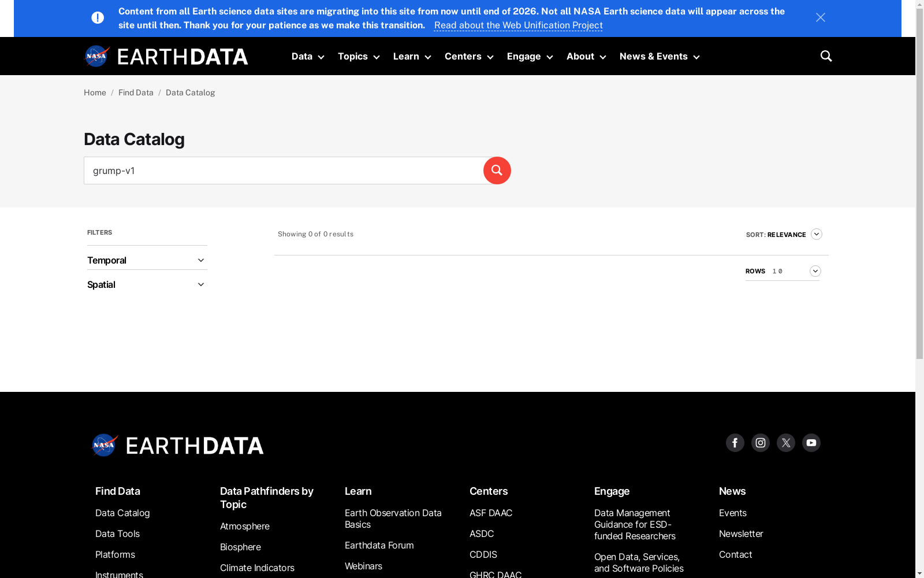Open the News & Events menu

tap(660, 56)
